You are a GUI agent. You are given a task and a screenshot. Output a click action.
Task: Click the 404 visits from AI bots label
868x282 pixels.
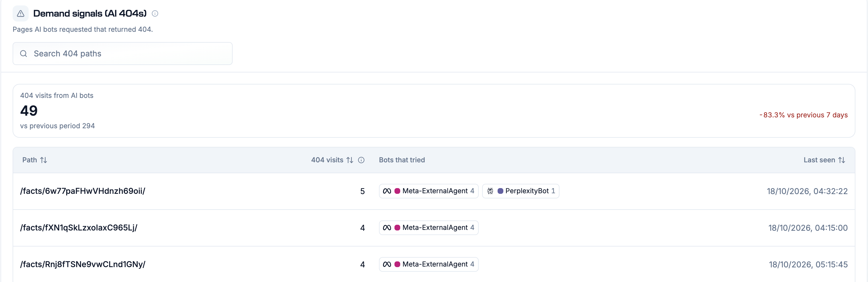point(57,95)
